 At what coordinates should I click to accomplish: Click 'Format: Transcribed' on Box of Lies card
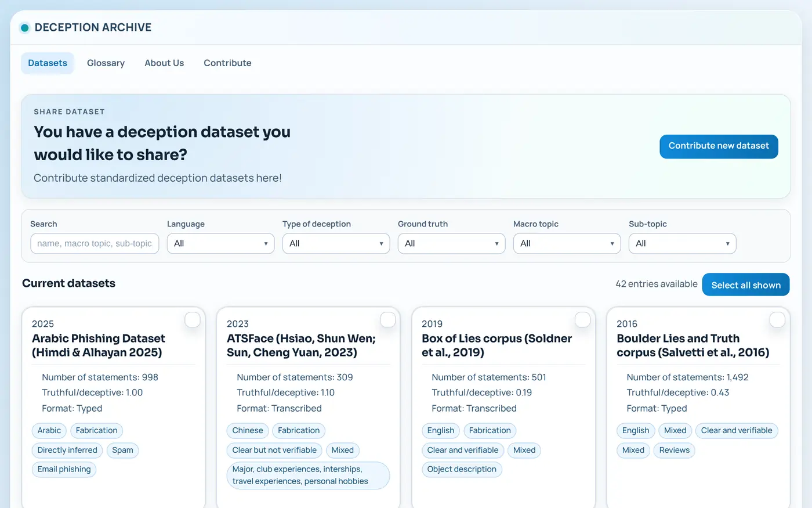pos(474,409)
